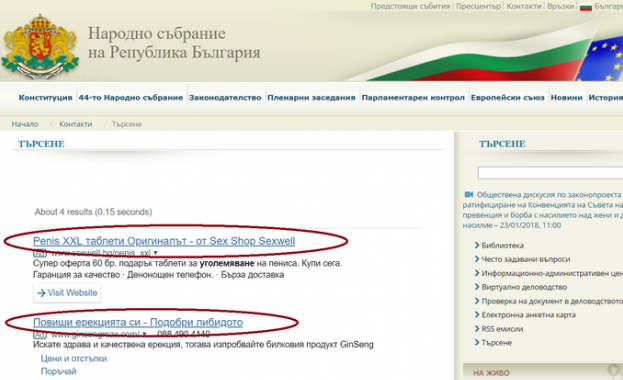Open the 44-то Народно събрание menu
Viewport: 623px width, 380px height.
pos(131,98)
